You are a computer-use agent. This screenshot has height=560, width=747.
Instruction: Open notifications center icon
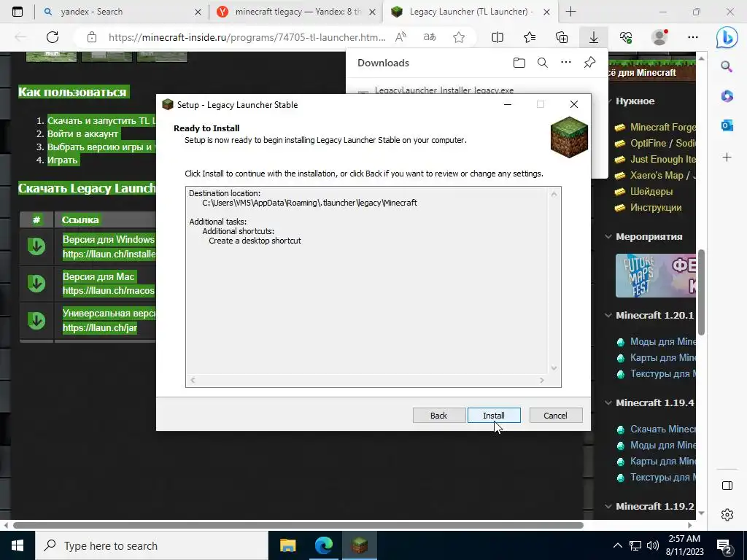(724, 546)
